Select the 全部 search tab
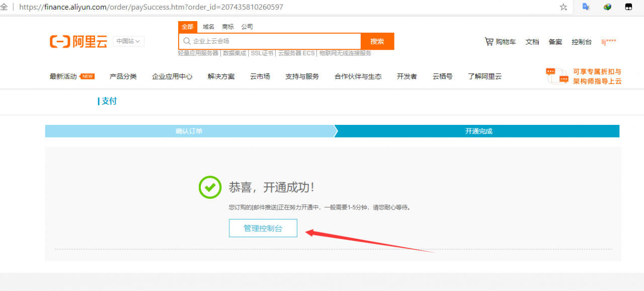Image resolution: width=644 pixels, height=291 pixels. point(188,27)
